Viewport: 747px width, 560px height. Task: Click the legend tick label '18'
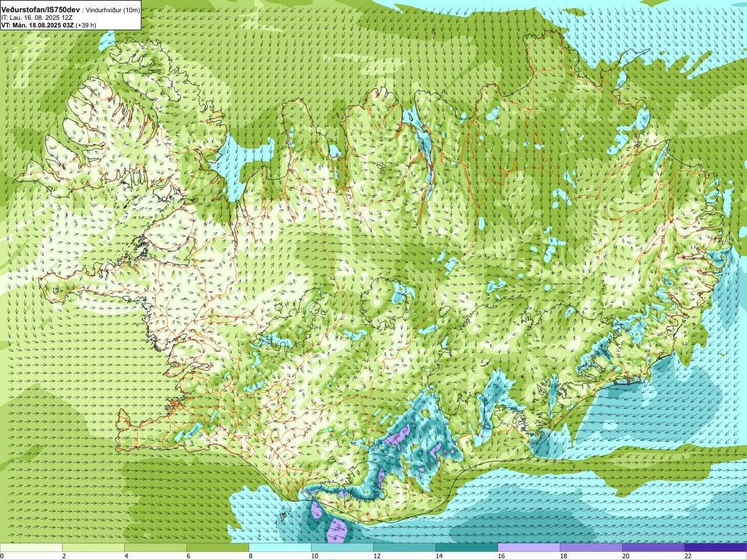tap(563, 556)
